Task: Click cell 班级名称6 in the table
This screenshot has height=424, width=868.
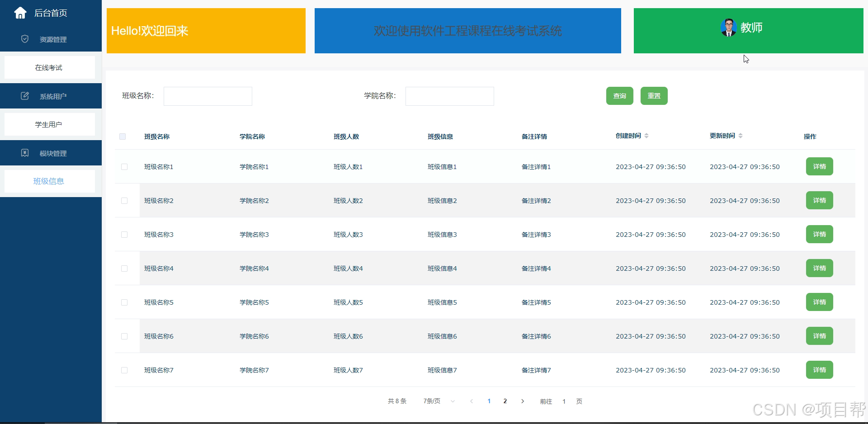Action: coord(159,336)
